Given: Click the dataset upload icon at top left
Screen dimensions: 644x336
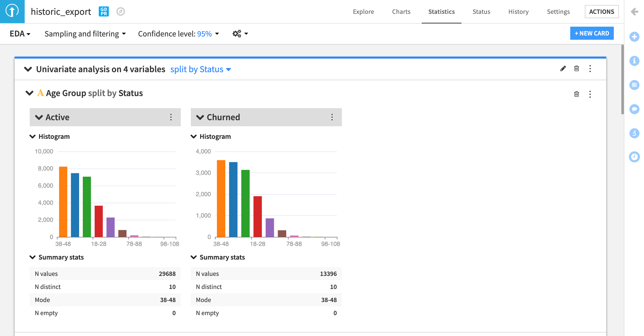Looking at the screenshot, I should pos(12,11).
